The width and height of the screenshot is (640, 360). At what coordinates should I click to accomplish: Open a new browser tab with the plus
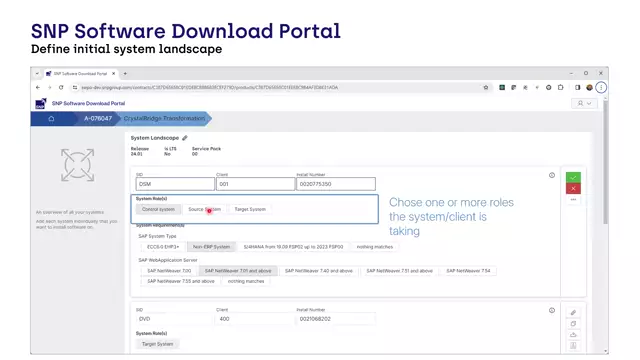pos(125,73)
